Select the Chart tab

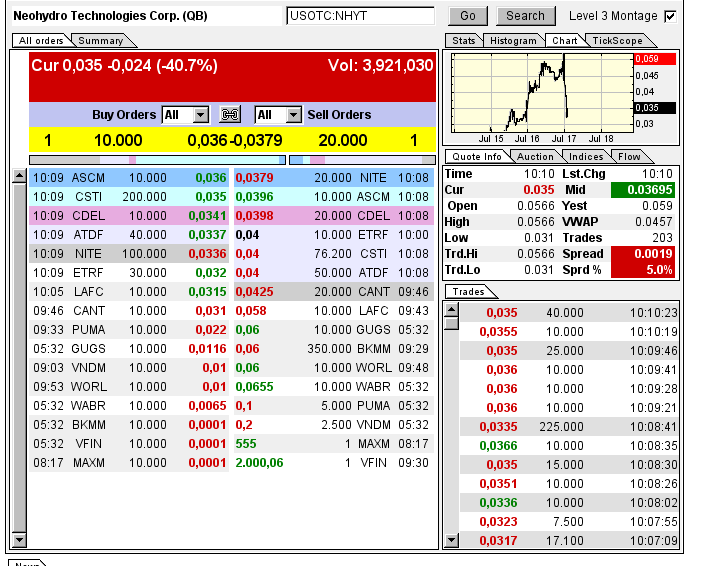[565, 40]
